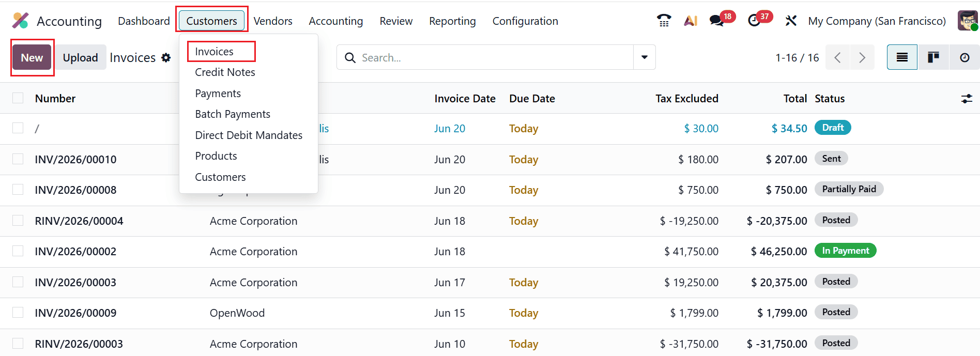
Task: Open the Reporting menu
Action: (452, 21)
